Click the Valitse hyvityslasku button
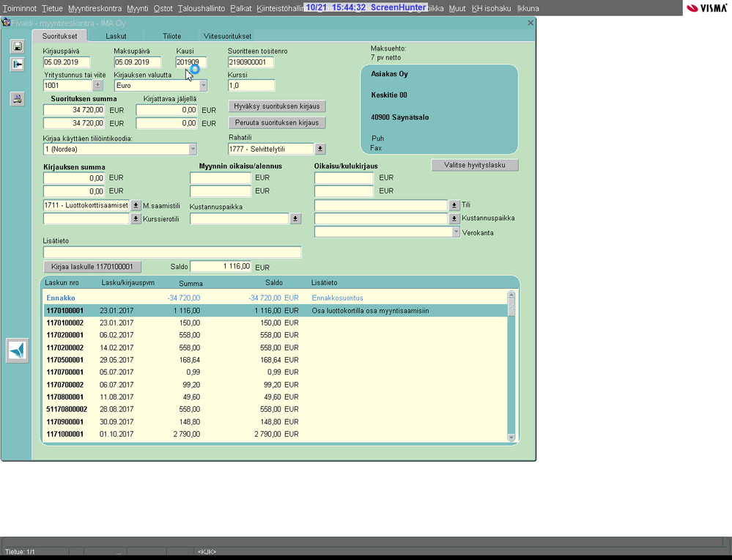 tap(474, 165)
